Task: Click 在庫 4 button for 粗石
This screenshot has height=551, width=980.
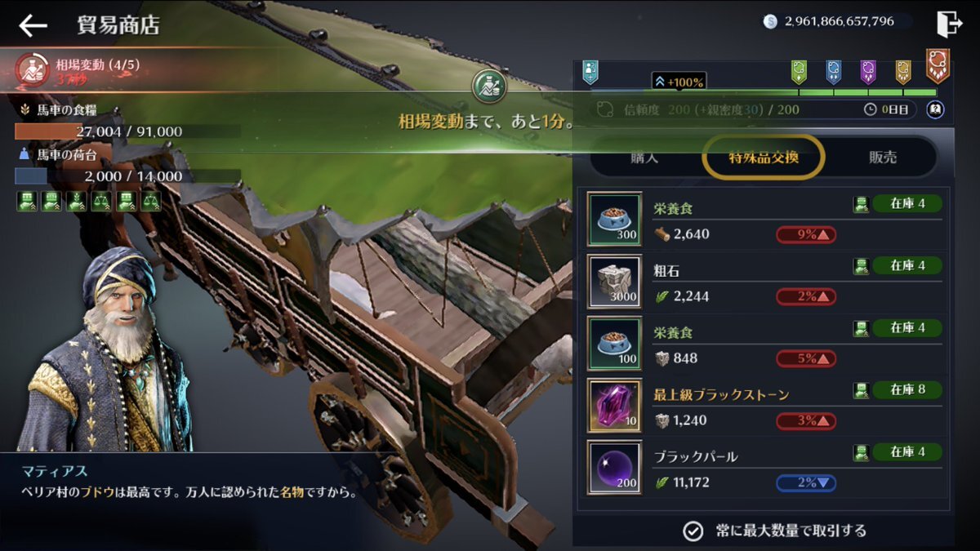Action: click(907, 266)
